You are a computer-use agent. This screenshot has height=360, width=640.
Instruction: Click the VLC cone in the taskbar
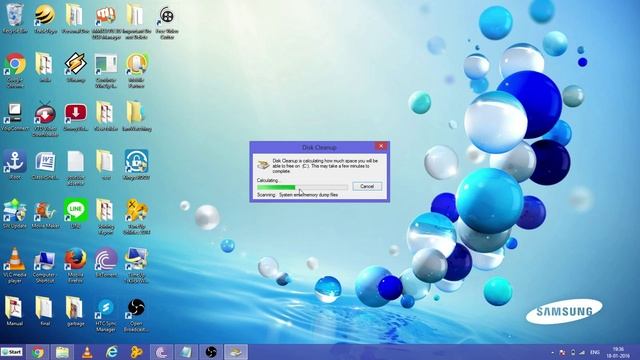[87, 352]
